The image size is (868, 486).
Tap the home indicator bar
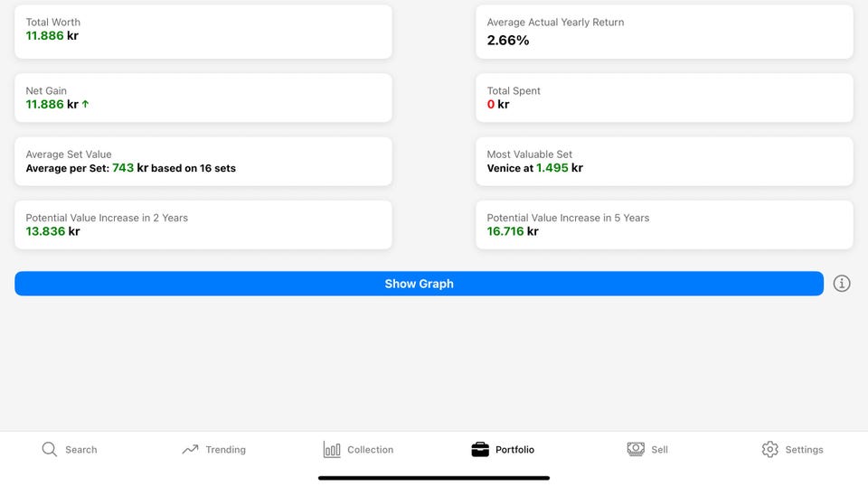(434, 478)
